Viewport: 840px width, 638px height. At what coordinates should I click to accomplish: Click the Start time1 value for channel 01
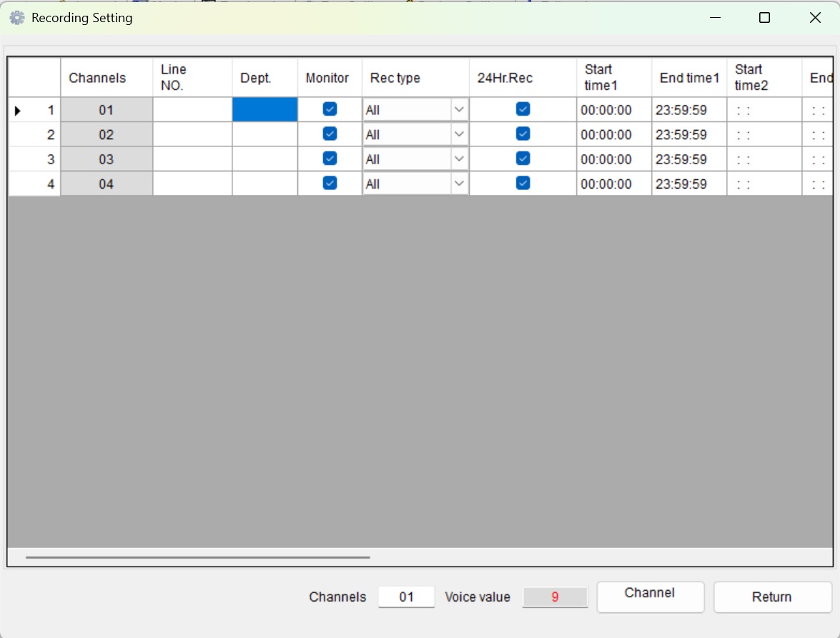613,109
